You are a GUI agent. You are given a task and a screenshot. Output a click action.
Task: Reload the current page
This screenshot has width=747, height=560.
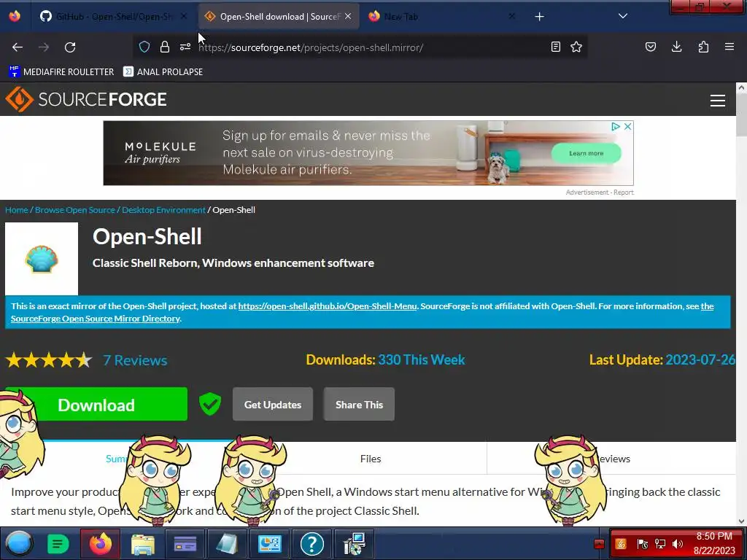[x=70, y=47]
